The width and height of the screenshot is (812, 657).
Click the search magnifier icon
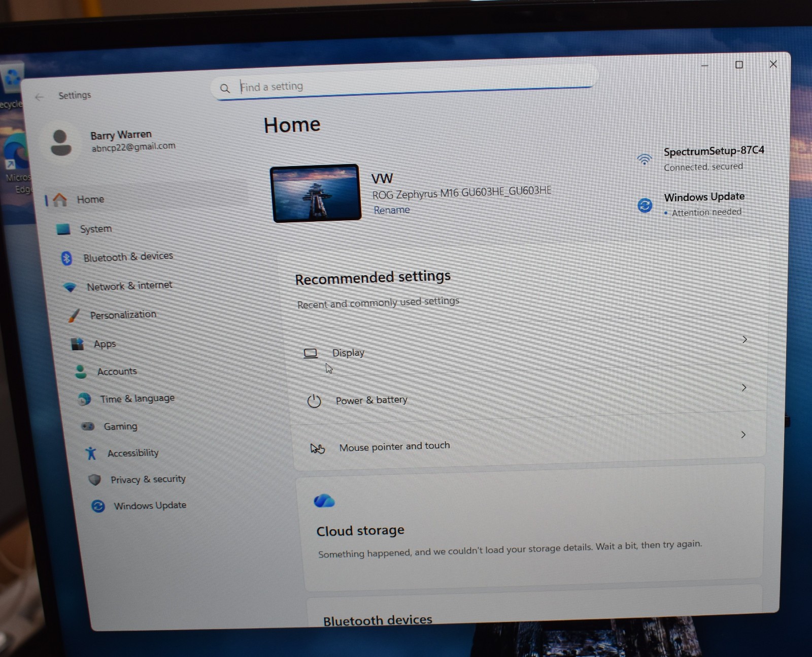(225, 88)
